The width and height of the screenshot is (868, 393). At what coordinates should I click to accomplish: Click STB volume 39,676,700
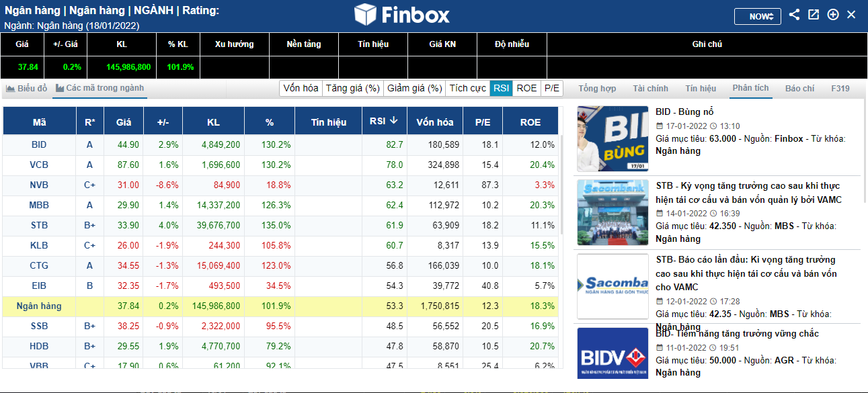[x=216, y=225]
